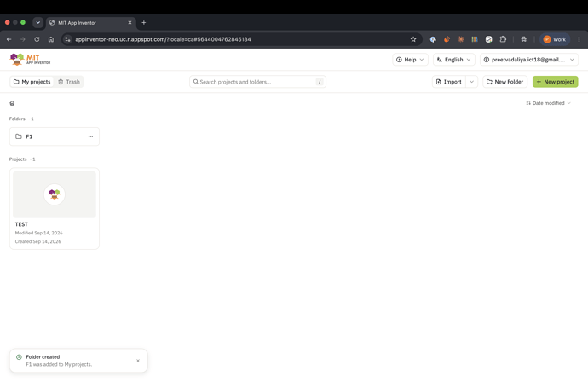
Task: Open the Work profile button
Action: coord(555,39)
